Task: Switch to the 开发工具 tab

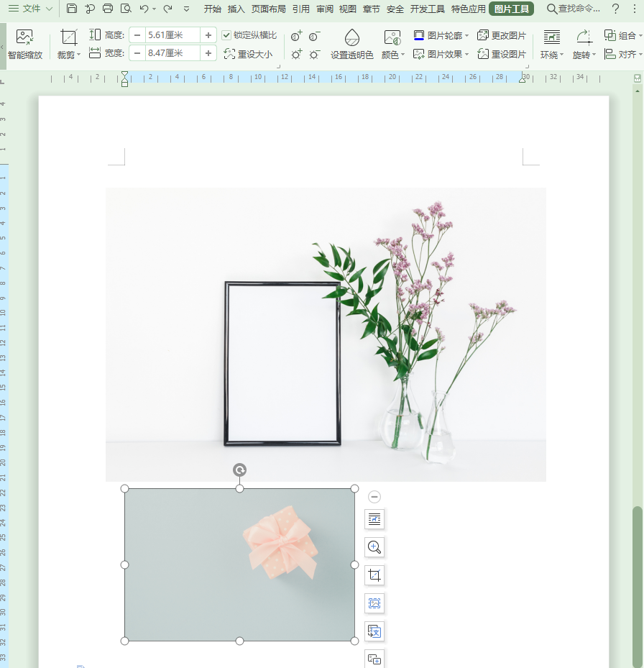Action: coord(427,9)
